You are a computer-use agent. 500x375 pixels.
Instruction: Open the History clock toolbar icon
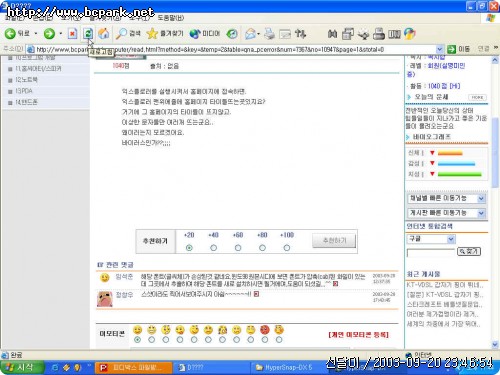[x=232, y=33]
